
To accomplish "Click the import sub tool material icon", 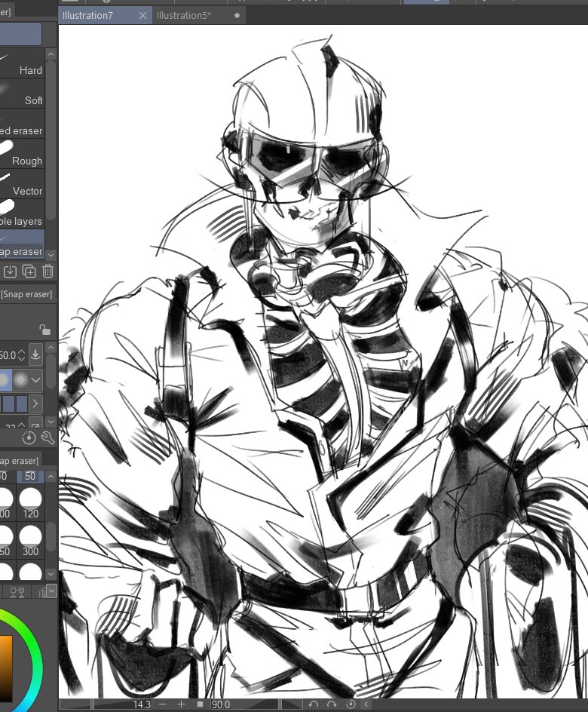I will tap(10, 272).
